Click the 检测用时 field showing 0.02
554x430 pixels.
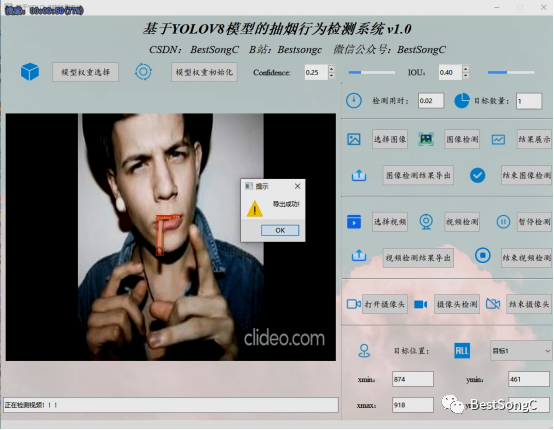click(431, 101)
